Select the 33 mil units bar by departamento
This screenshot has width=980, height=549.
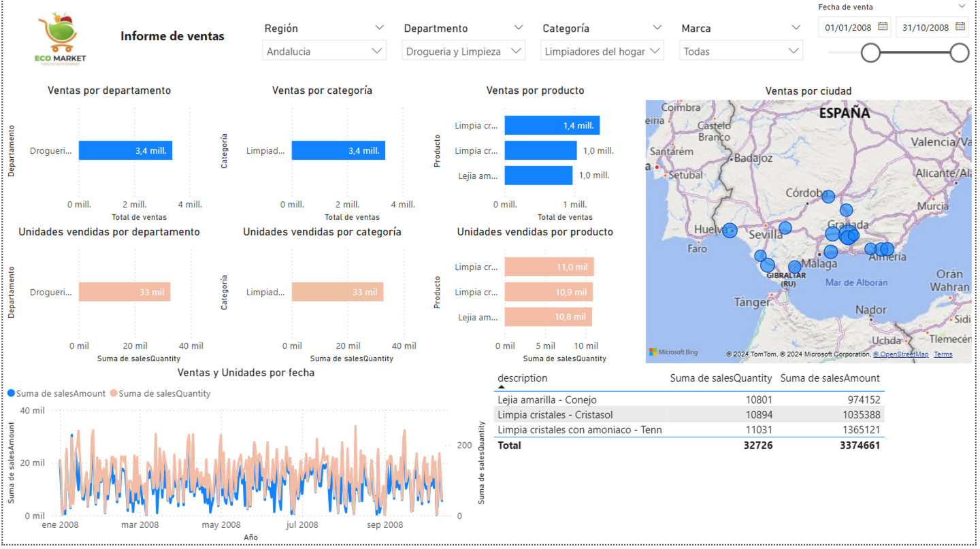[125, 292]
